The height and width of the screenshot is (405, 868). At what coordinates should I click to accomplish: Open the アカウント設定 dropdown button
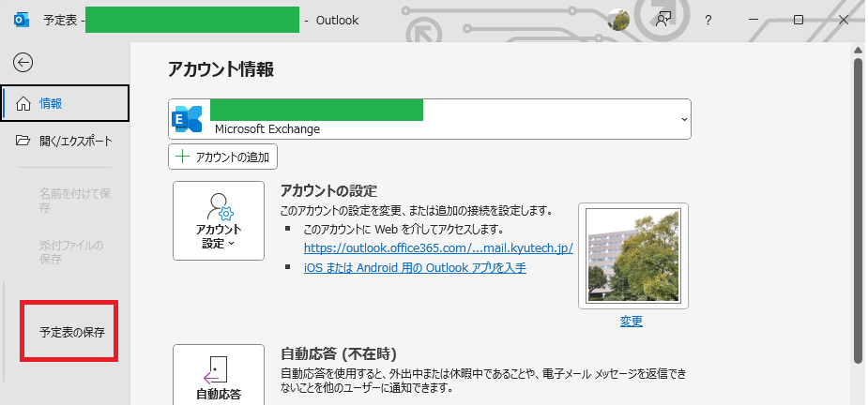pos(218,220)
